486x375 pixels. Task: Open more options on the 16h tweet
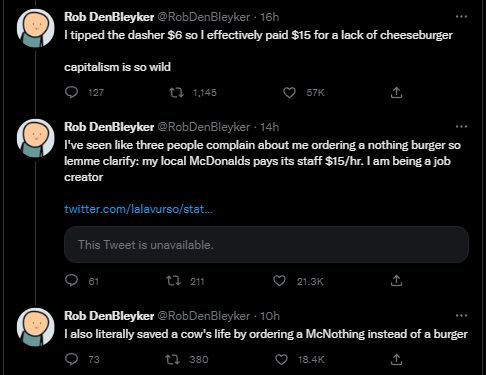click(x=462, y=16)
